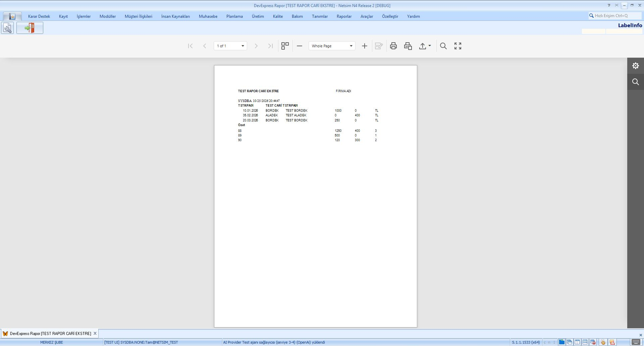Click the blue folder icon in the status bar
Viewport: 644px width, 346px height.
pyautogui.click(x=562, y=342)
